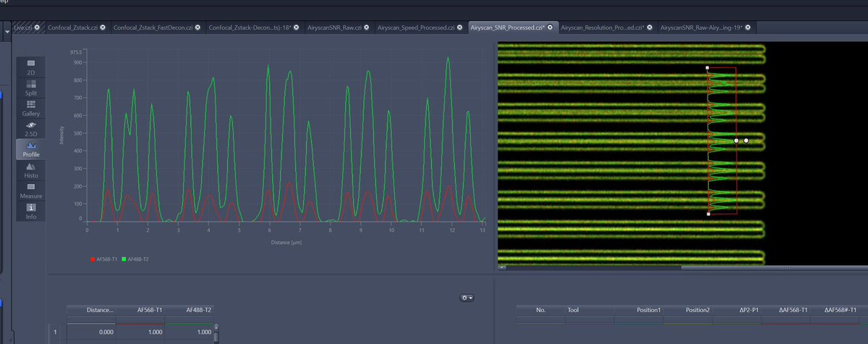868x344 pixels.
Task: Open the gear options dropdown below the chart
Action: coord(467,298)
